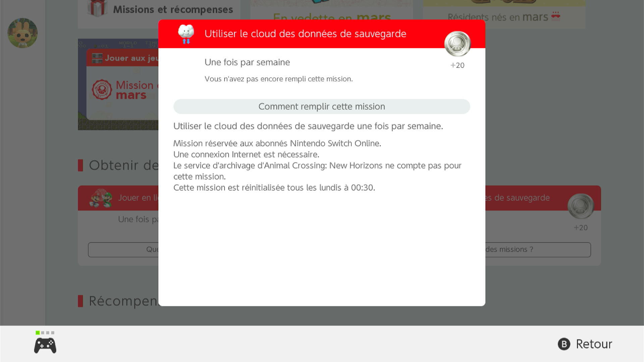Viewport: 644px width, 362px height.
Task: Click the gift box Missions icon
Action: coord(97,8)
